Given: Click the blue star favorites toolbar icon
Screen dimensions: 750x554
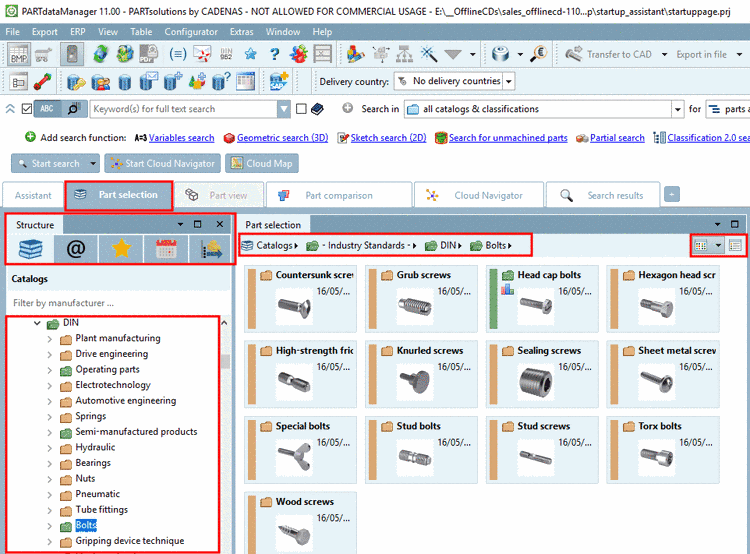Looking at the screenshot, I should pyautogui.click(x=250, y=54).
